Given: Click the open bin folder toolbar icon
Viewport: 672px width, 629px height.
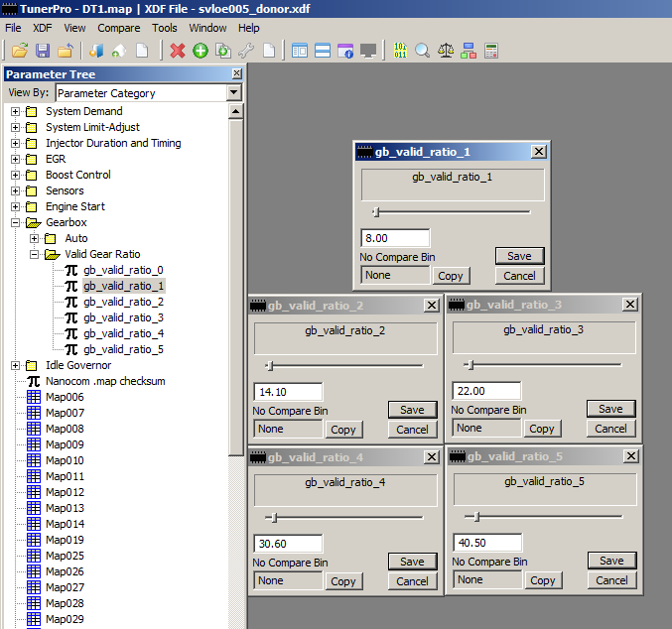Looking at the screenshot, I should [20, 51].
